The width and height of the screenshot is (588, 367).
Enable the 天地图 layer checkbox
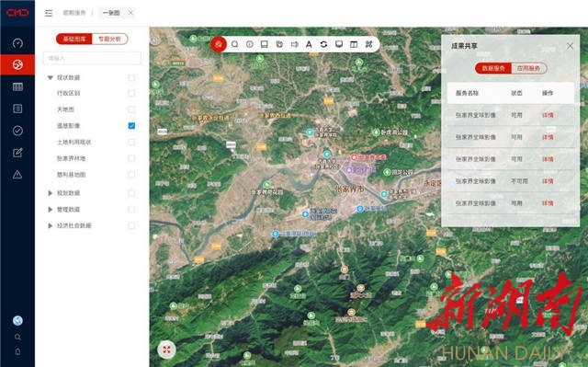(x=131, y=109)
